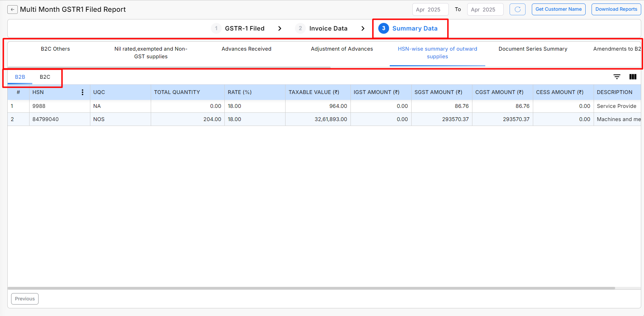644x316 pixels.
Task: Click the Previous button
Action: [25, 299]
